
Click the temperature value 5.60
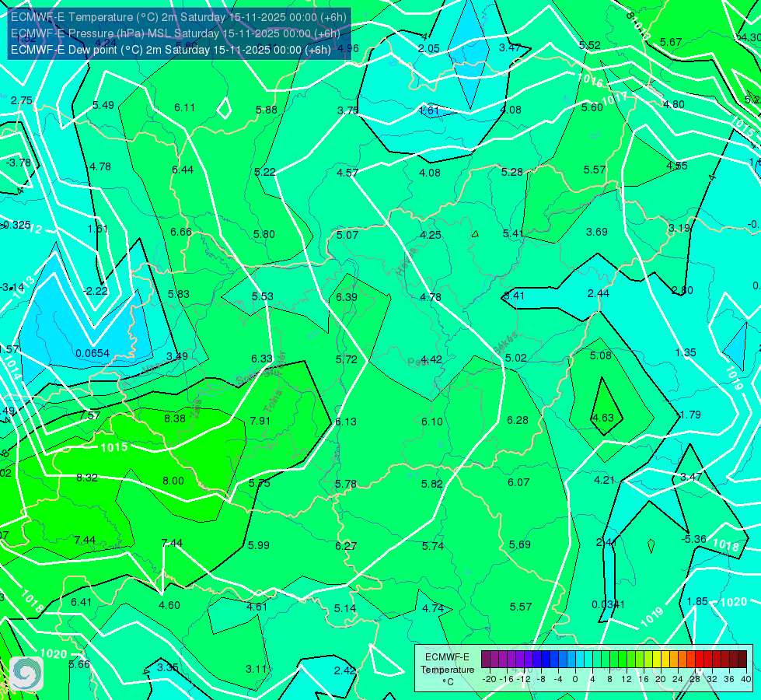(592, 107)
